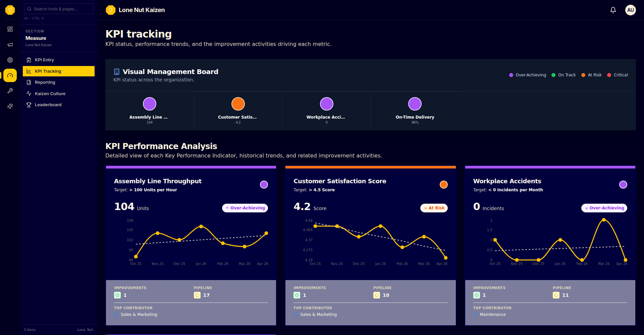Click the Assembly Line Throughput card title

click(158, 181)
